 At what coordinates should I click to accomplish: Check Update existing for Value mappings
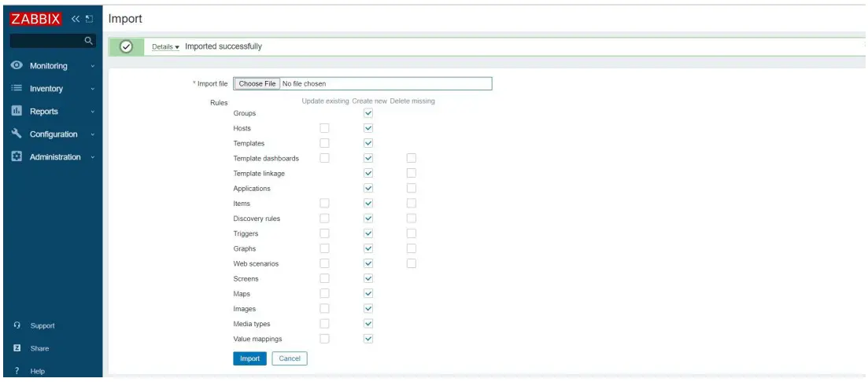[x=324, y=338]
